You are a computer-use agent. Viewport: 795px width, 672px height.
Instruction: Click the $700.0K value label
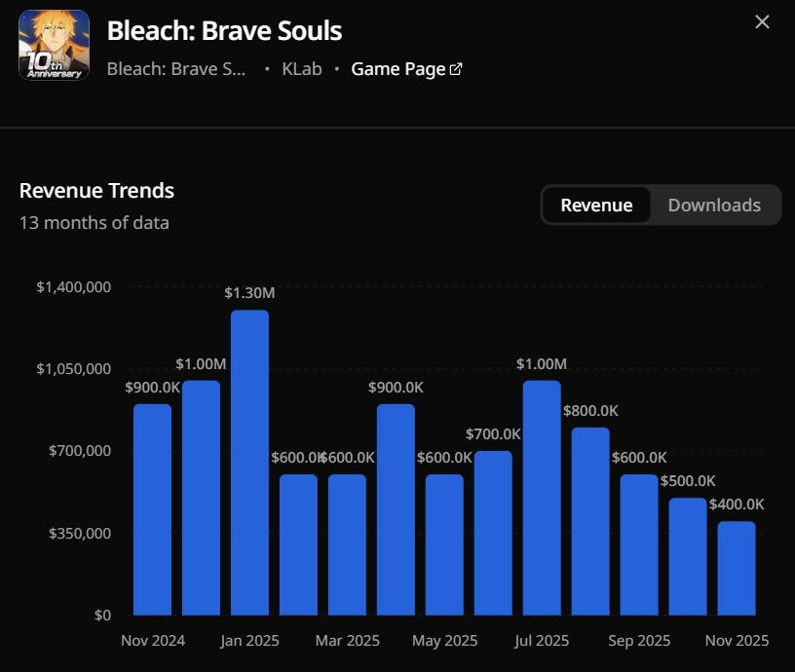click(493, 433)
